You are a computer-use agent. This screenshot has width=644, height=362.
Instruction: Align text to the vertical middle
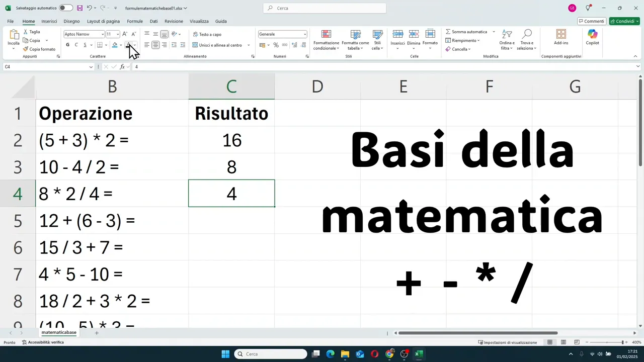click(x=155, y=34)
